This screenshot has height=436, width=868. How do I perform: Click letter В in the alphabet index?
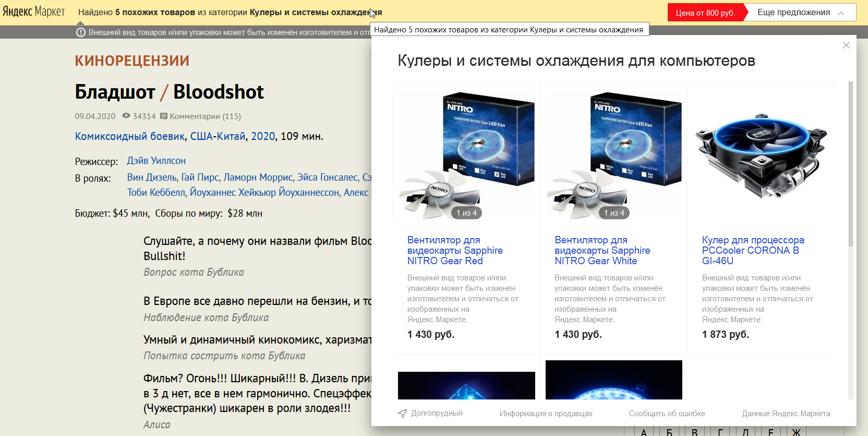point(694,432)
